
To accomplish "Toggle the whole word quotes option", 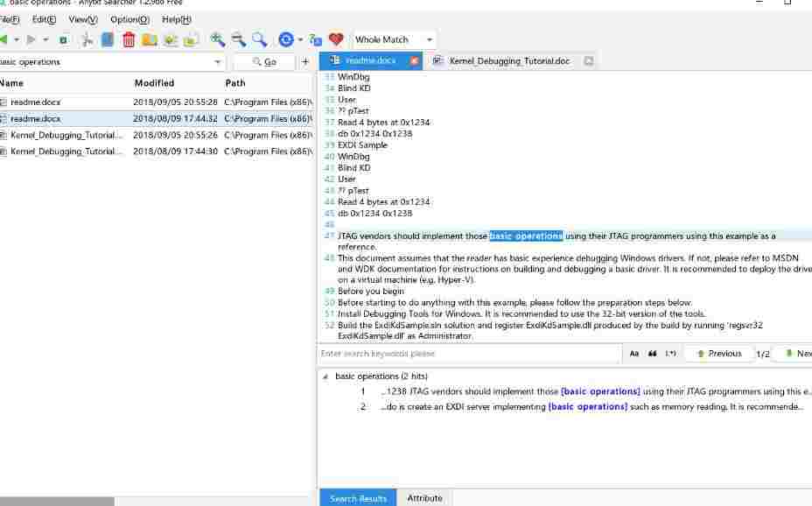I will (653, 354).
